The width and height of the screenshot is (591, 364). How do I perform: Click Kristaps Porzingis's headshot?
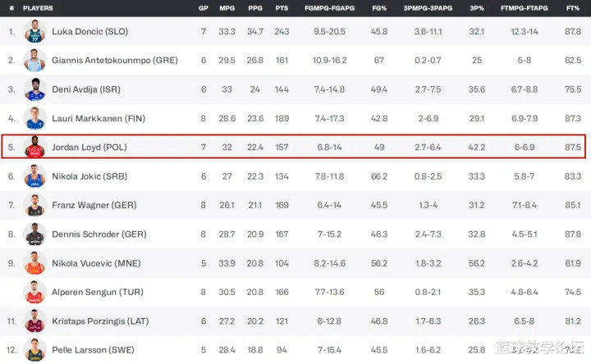34,321
